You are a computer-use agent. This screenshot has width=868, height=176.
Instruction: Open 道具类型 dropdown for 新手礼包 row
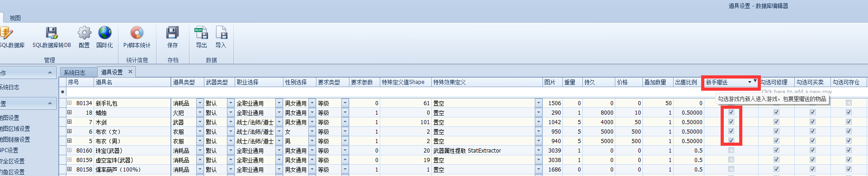tap(200, 103)
